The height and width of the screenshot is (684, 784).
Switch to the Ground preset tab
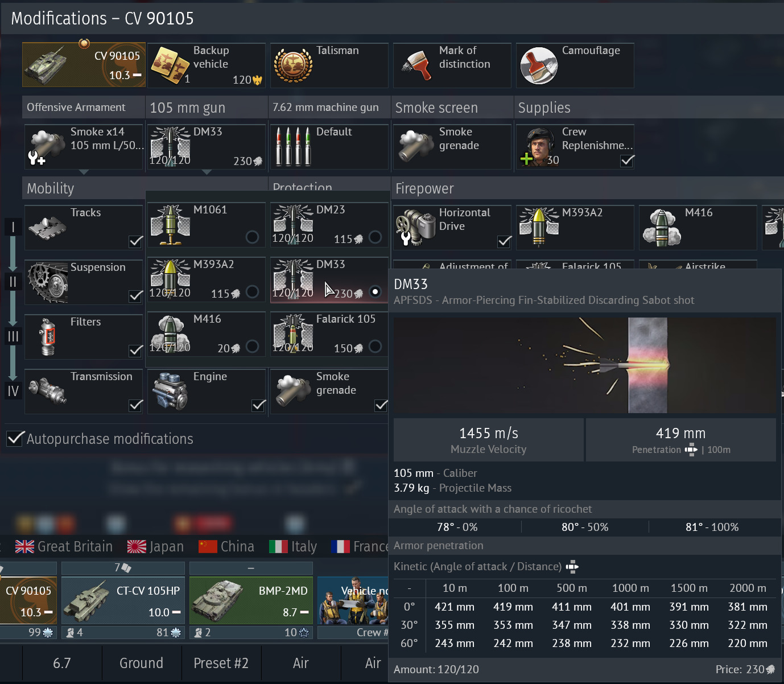(141, 663)
